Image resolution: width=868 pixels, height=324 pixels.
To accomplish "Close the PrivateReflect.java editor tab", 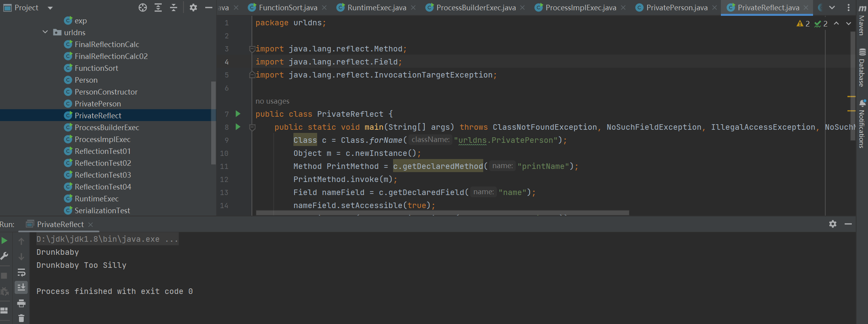I will [x=806, y=8].
